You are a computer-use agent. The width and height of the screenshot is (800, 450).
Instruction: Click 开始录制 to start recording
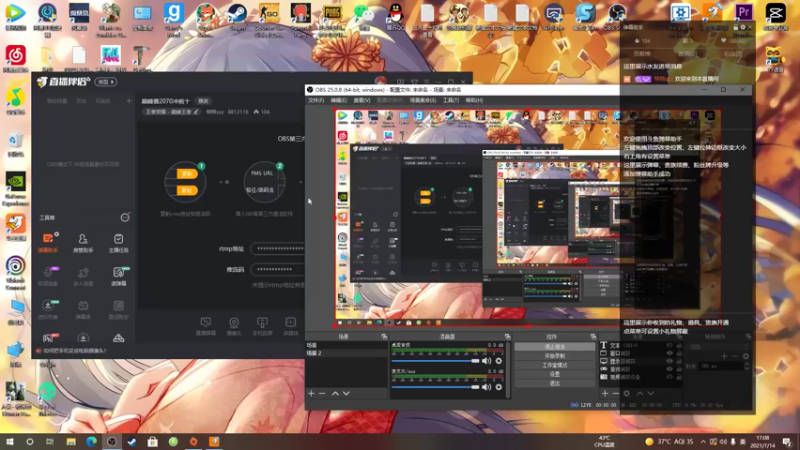click(555, 356)
